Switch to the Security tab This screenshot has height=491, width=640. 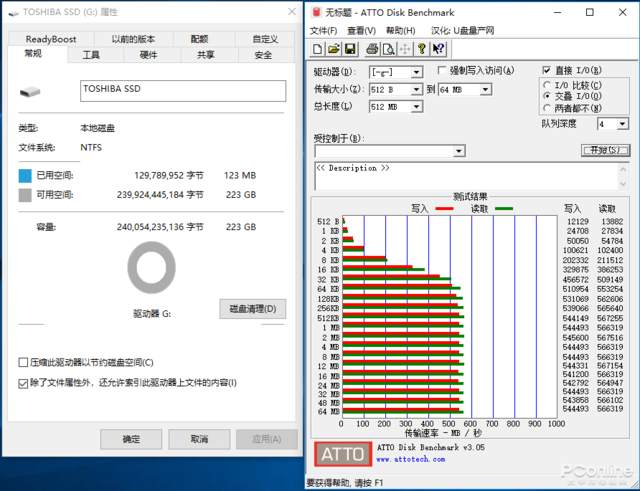(263, 55)
